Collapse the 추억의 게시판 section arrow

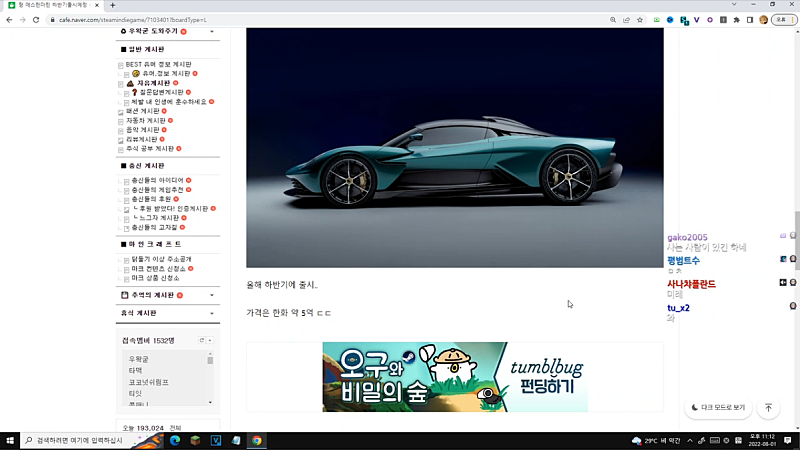(x=212, y=296)
